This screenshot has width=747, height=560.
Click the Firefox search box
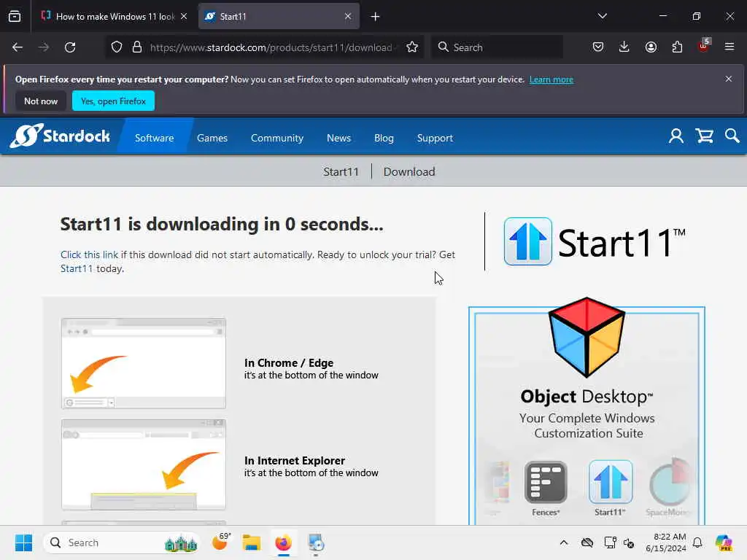498,47
